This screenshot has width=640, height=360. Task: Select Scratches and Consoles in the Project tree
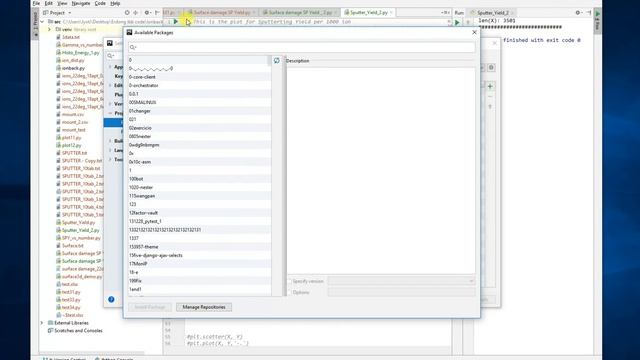[78, 331]
